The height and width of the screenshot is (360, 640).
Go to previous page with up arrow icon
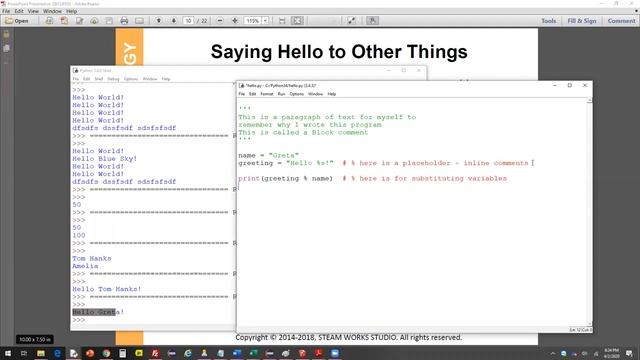158,21
